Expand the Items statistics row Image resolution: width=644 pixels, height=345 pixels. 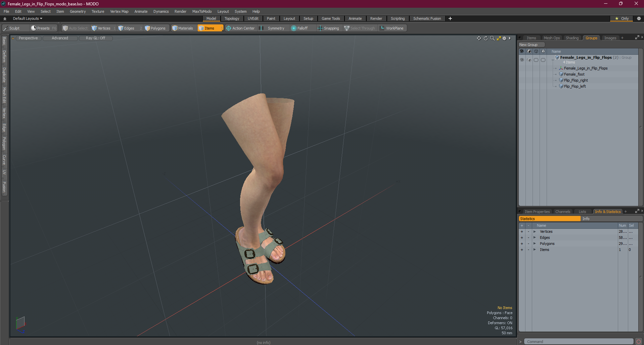click(535, 250)
